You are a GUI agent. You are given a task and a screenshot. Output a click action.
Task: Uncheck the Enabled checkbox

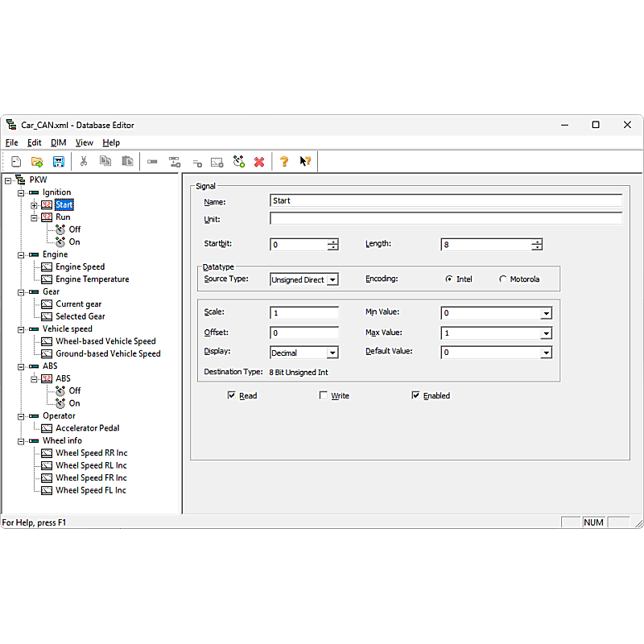[x=416, y=395]
